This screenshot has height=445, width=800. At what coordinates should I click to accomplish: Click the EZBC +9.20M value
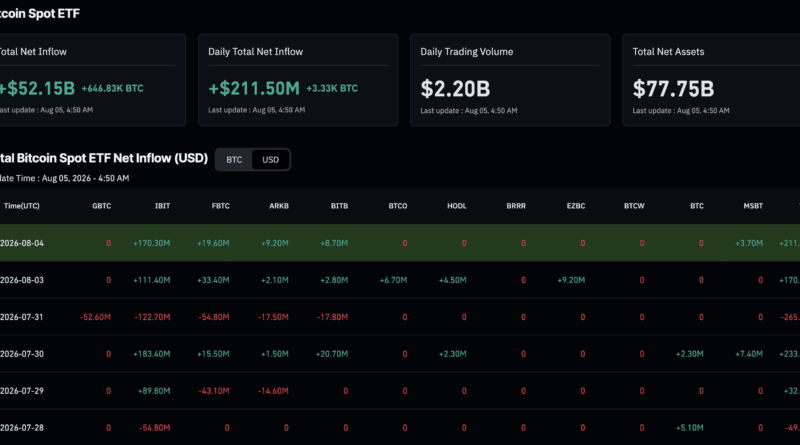tap(571, 280)
